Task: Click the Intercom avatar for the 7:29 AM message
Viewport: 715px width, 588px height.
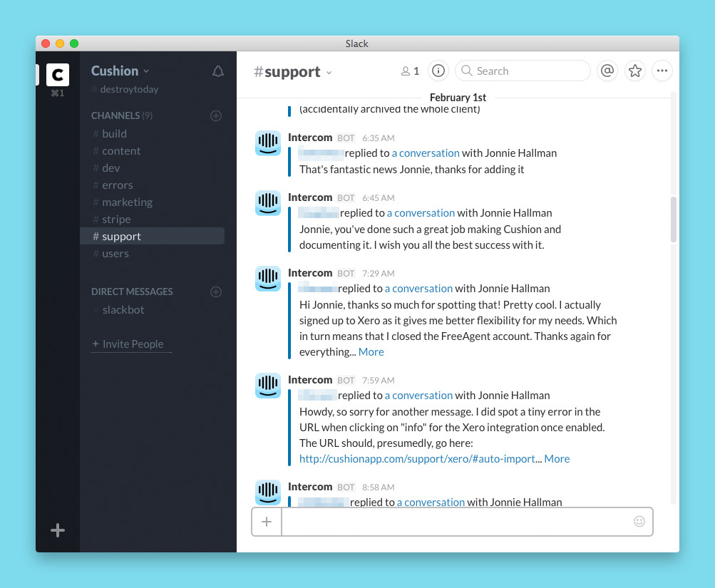Action: tap(267, 279)
